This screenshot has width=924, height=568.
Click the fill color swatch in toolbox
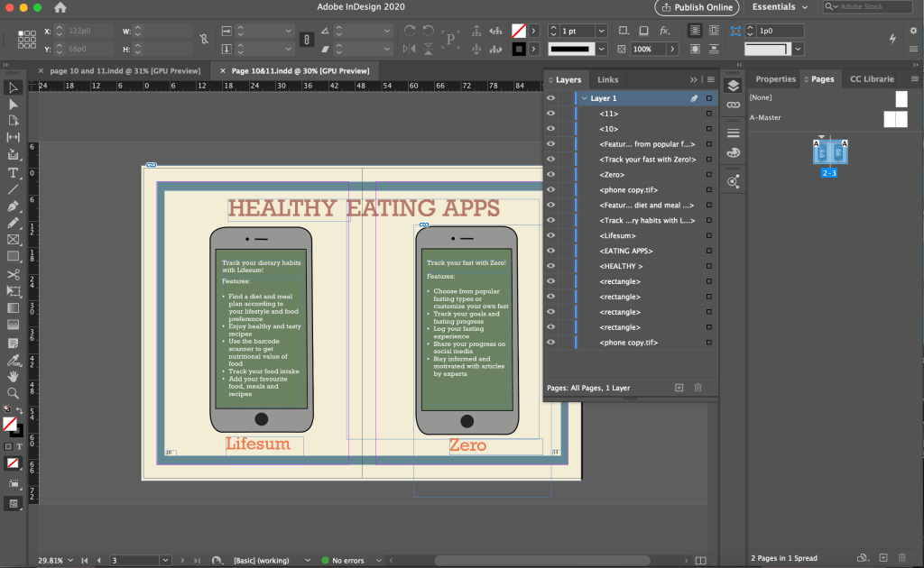coord(10,423)
